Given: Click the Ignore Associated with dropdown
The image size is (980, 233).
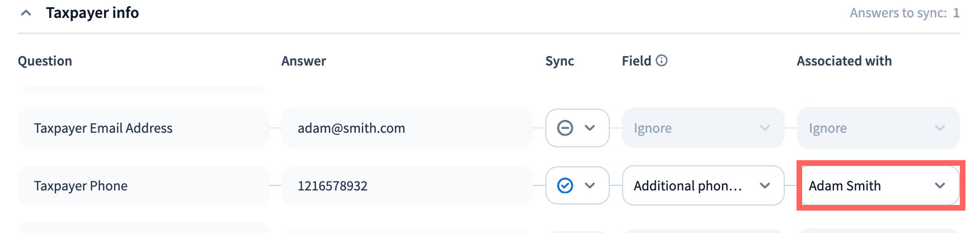Looking at the screenshot, I should point(877,128).
